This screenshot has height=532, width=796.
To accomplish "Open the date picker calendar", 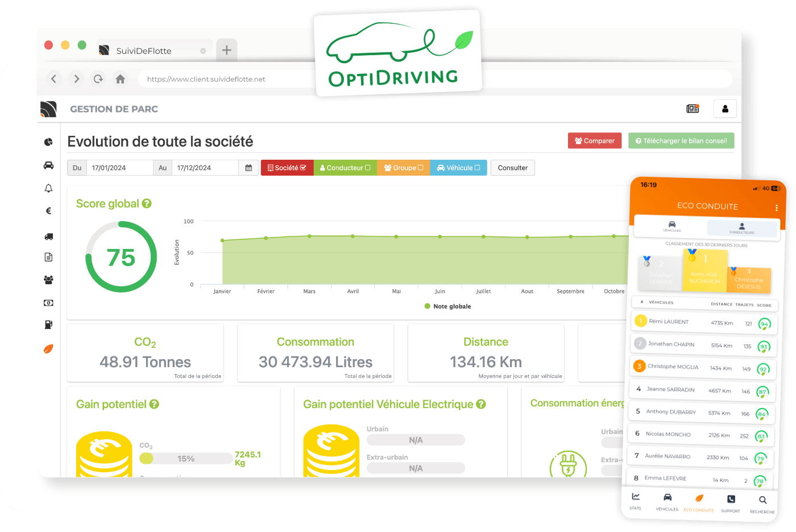I will tap(248, 168).
